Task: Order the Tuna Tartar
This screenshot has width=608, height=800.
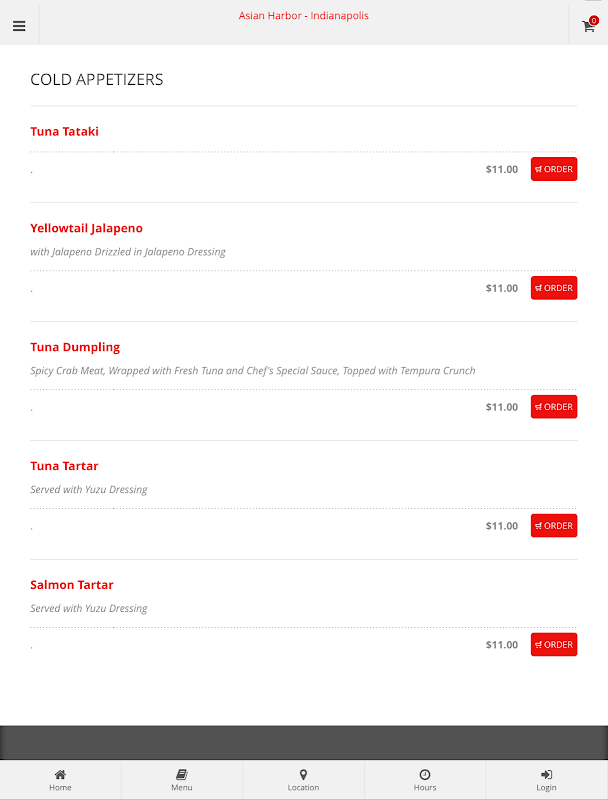Action: (x=554, y=526)
